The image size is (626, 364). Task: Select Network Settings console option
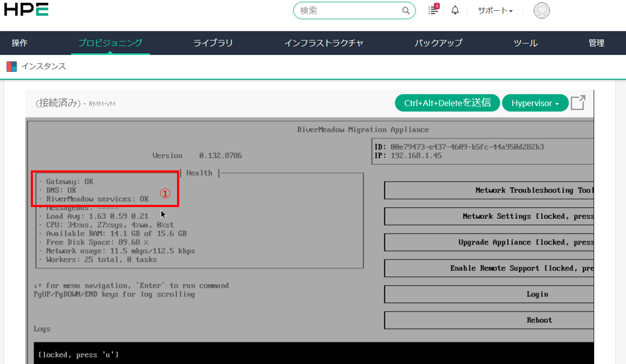(x=489, y=216)
